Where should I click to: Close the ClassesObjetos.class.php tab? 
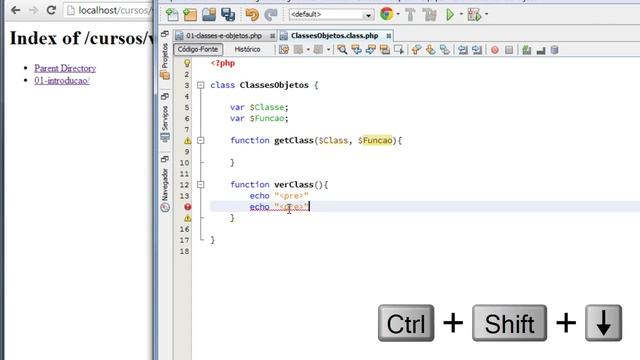(389, 36)
